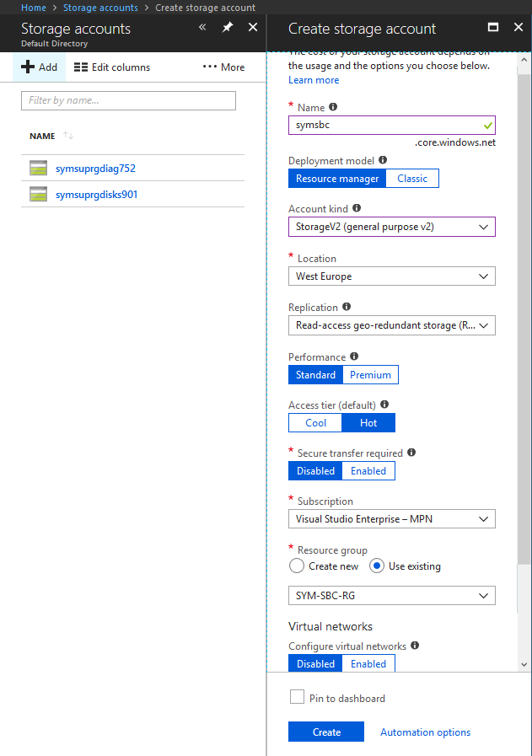Image resolution: width=532 pixels, height=756 pixels.
Task: Select Resource manager deployment model
Action: (337, 179)
